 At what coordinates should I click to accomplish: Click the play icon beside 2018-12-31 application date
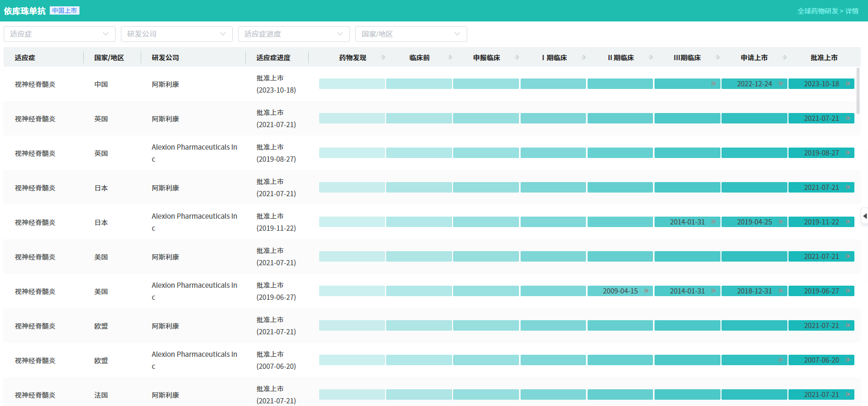(x=781, y=291)
